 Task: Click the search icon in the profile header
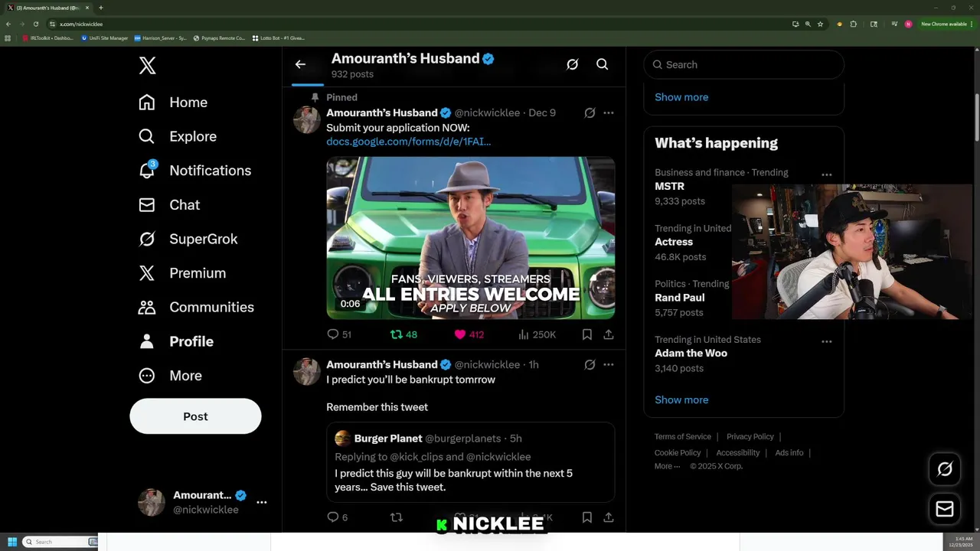coord(603,64)
